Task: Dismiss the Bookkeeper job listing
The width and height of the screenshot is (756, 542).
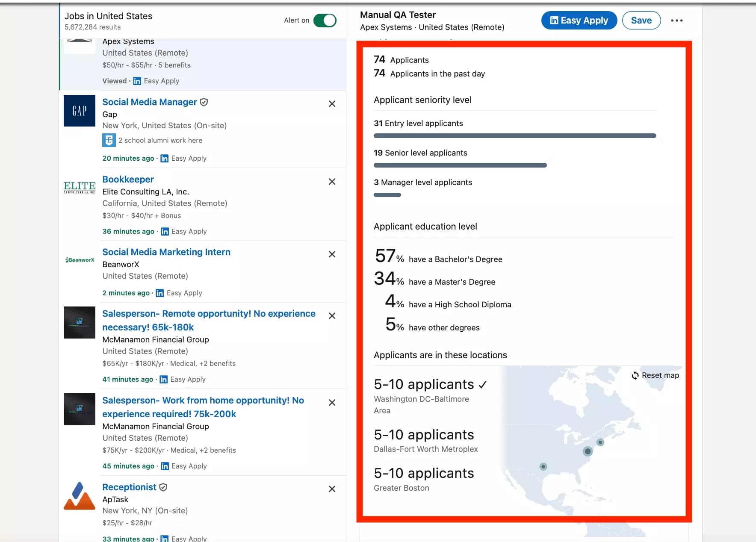Action: (x=332, y=181)
